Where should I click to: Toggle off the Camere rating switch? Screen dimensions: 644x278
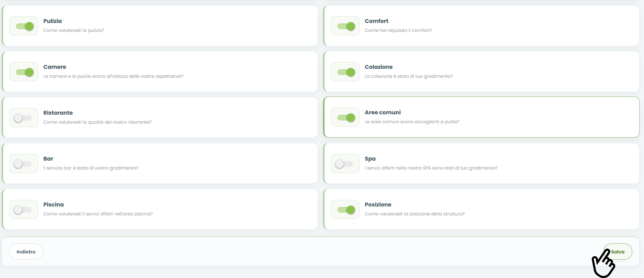tap(25, 72)
